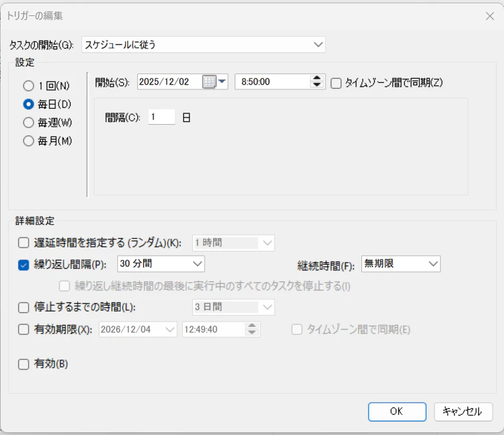Click the 間隔(C) day interval field
504x435 pixels.
(x=162, y=117)
